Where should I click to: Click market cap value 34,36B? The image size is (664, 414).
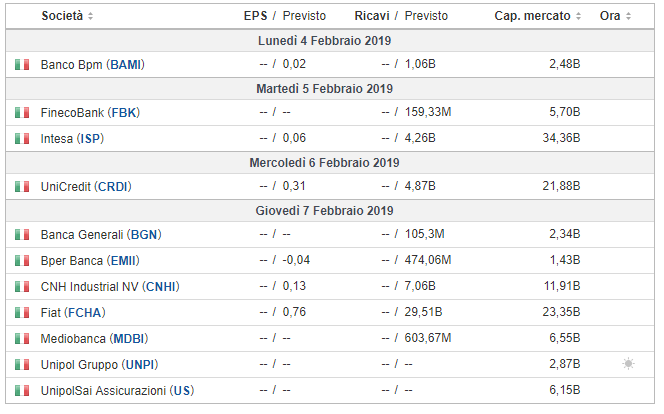(x=562, y=138)
